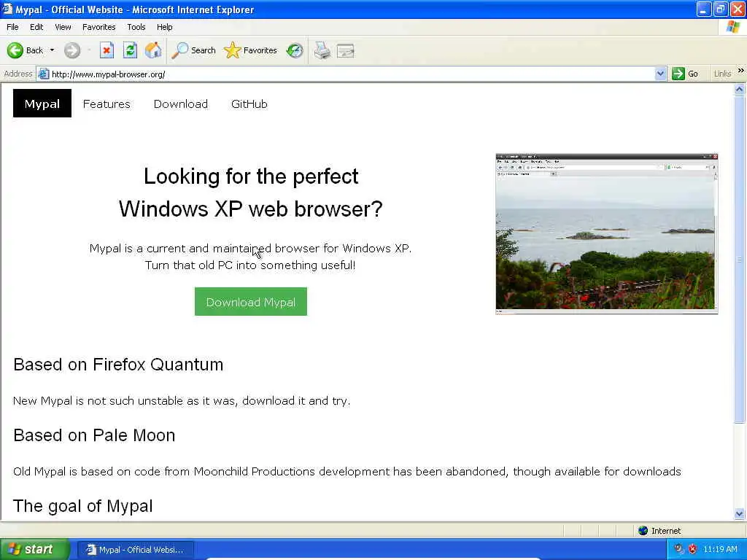747x560 pixels.
Task: Open the Tools menu
Action: 136,27
